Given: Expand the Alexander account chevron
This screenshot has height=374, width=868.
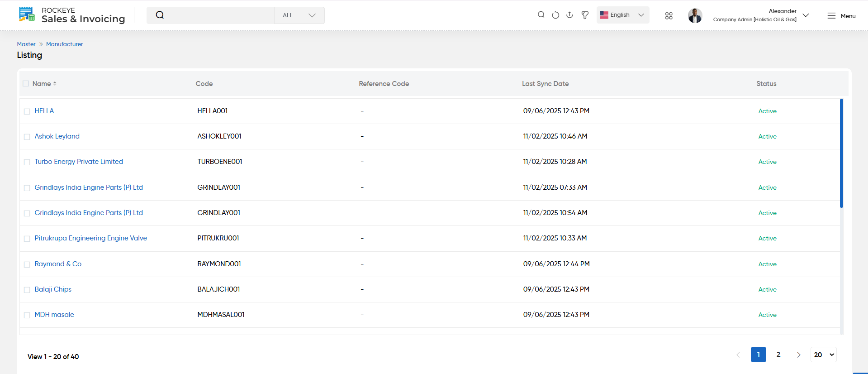Looking at the screenshot, I should pyautogui.click(x=806, y=15).
